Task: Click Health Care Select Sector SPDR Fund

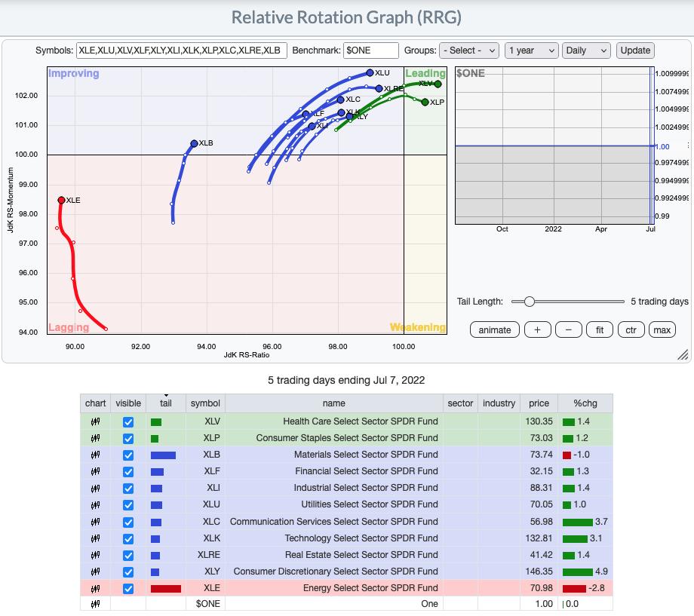Action: [x=361, y=421]
